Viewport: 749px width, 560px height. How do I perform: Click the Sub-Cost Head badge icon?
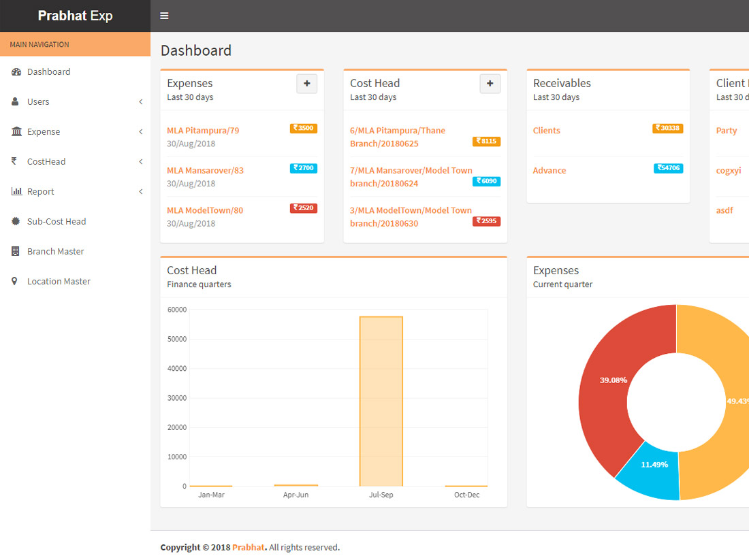pos(16,222)
